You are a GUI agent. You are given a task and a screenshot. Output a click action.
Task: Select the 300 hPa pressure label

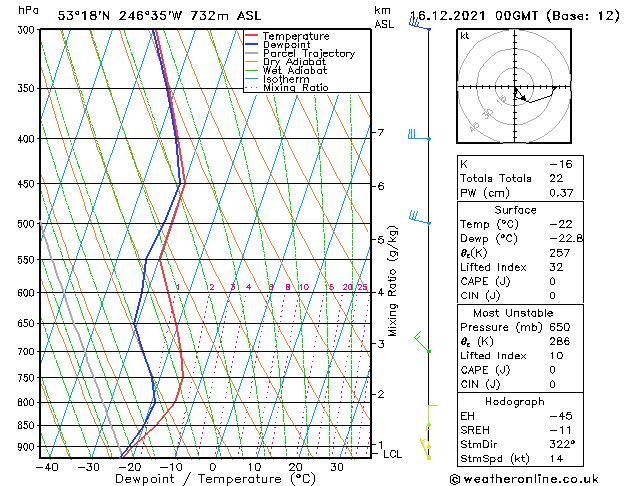pos(28,30)
